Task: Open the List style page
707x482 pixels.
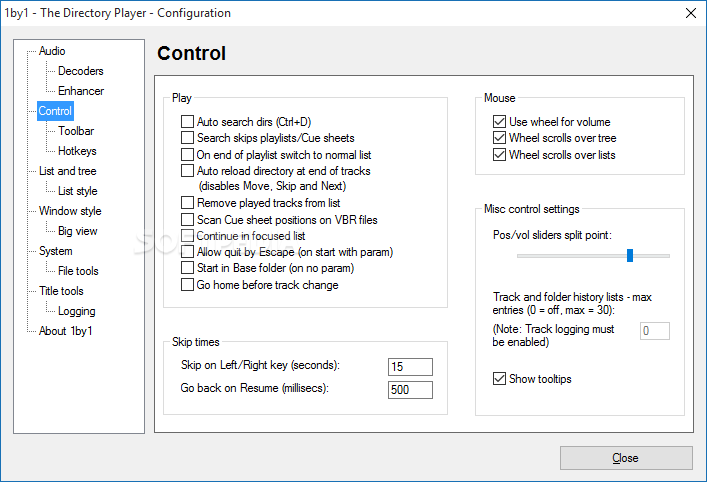Action: [78, 191]
